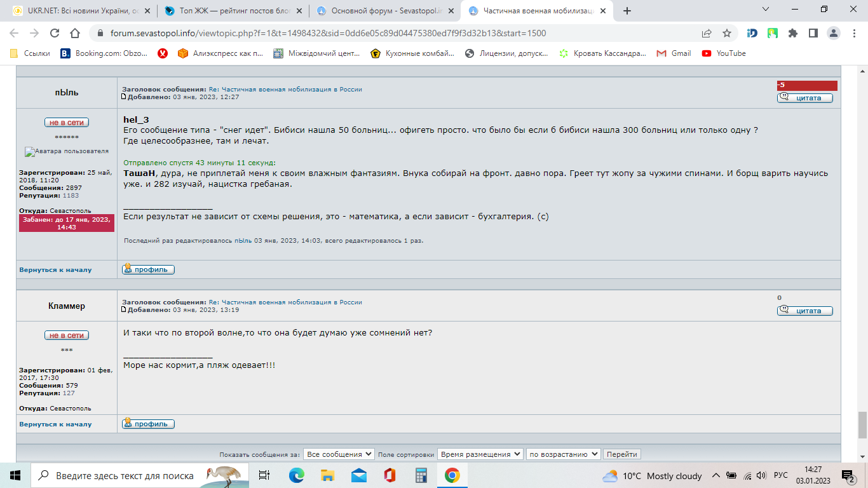The image size is (868, 488).
Task: Go back to previous page
Action: [x=14, y=33]
